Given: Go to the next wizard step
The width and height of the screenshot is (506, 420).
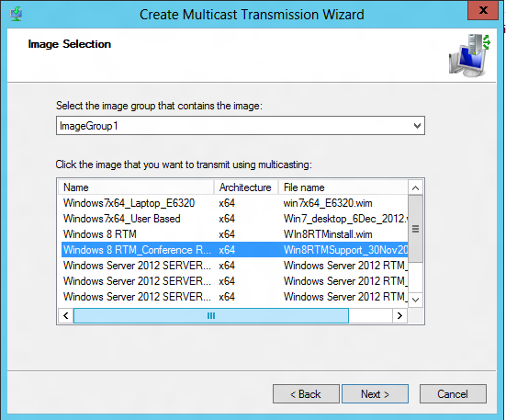Looking at the screenshot, I should (x=375, y=394).
